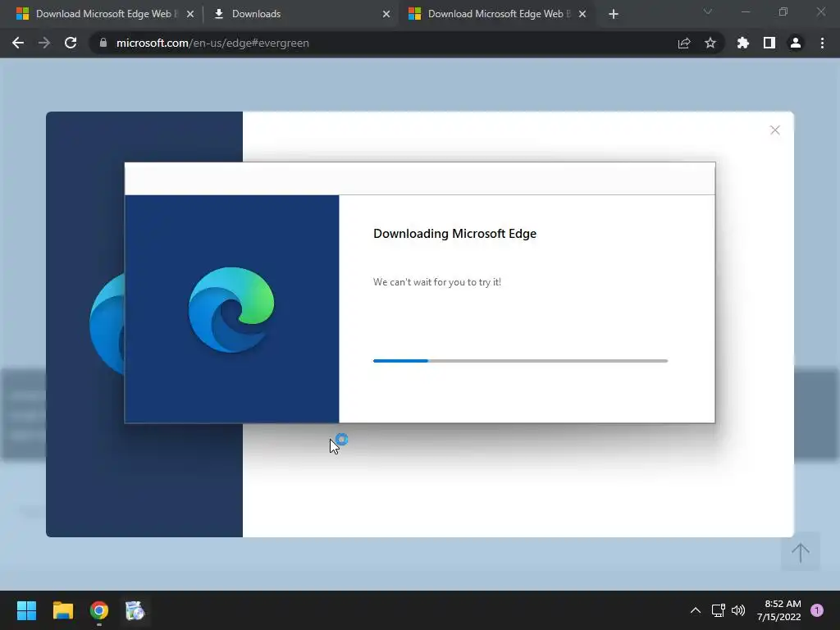Click the browser forward arrow
The height and width of the screenshot is (630, 840).
click(x=44, y=43)
